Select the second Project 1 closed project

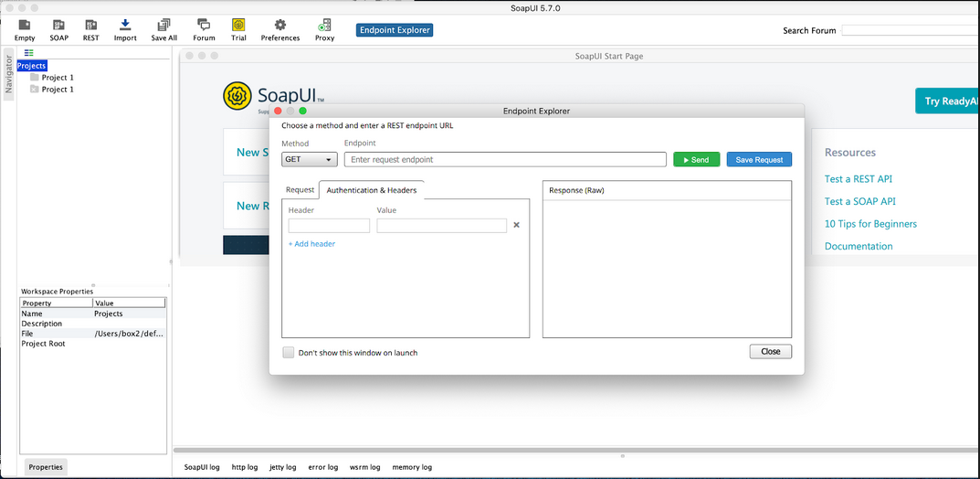pos(52,90)
